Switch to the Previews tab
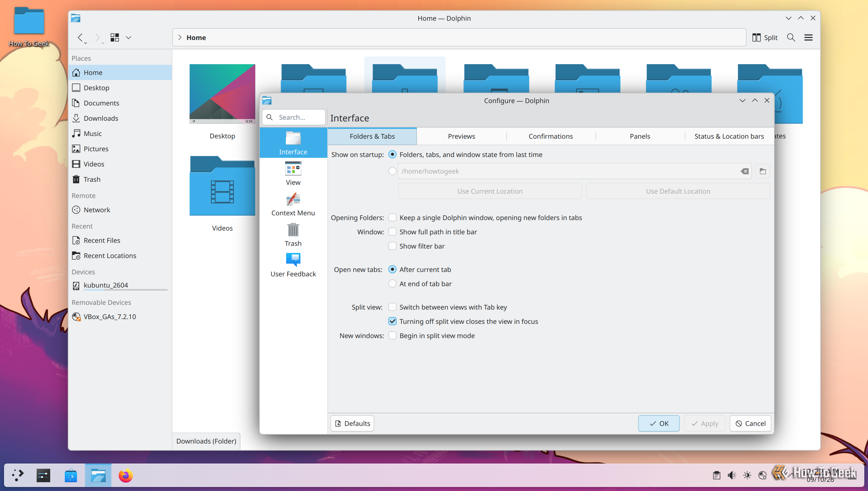Image resolution: width=868 pixels, height=491 pixels. click(x=461, y=136)
